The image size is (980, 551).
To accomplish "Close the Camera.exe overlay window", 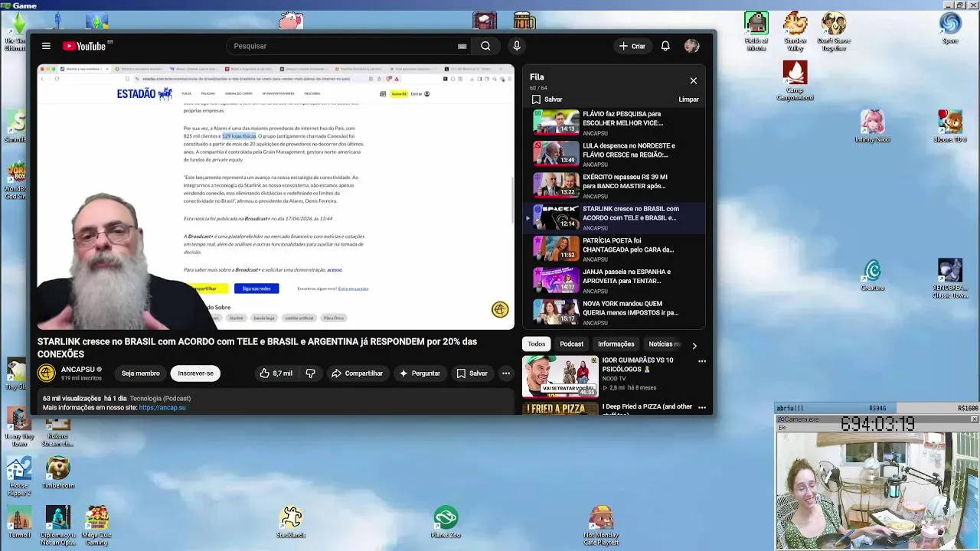I will tap(974, 419).
